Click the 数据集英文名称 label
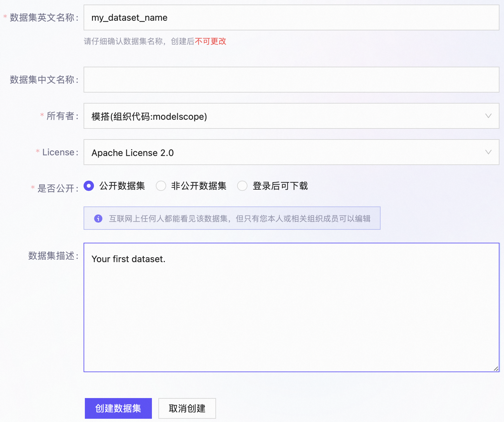This screenshot has width=504, height=422. 44,17
